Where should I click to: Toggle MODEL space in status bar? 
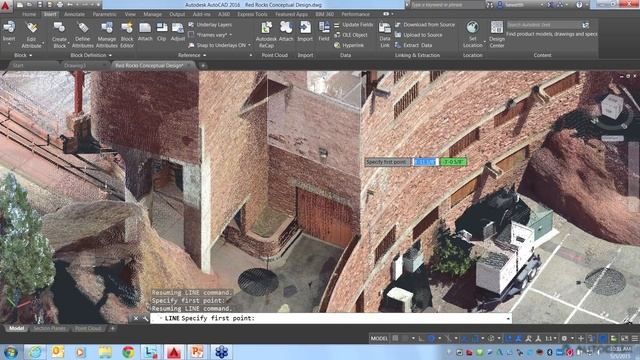(x=379, y=338)
